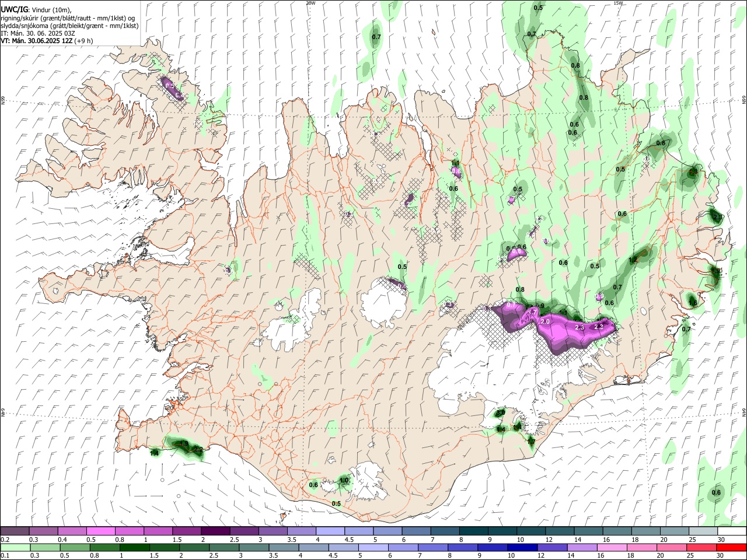Click the '1.2' precipitation value in east Iceland
This screenshot has height=560, width=747.
point(633,260)
